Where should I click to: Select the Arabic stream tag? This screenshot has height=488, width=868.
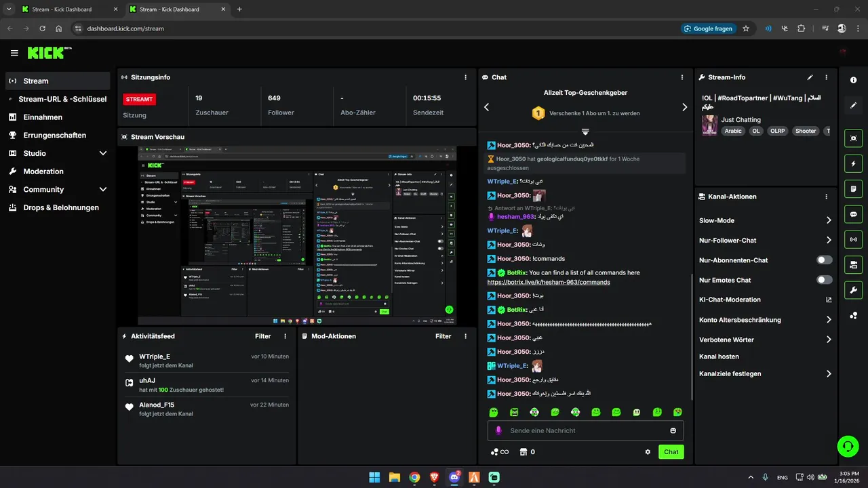(x=732, y=131)
